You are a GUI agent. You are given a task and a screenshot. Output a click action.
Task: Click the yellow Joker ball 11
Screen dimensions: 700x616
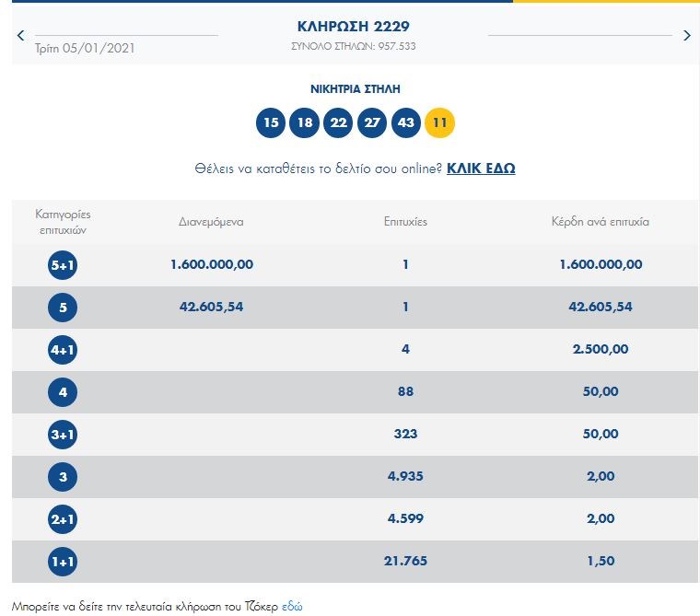click(439, 122)
